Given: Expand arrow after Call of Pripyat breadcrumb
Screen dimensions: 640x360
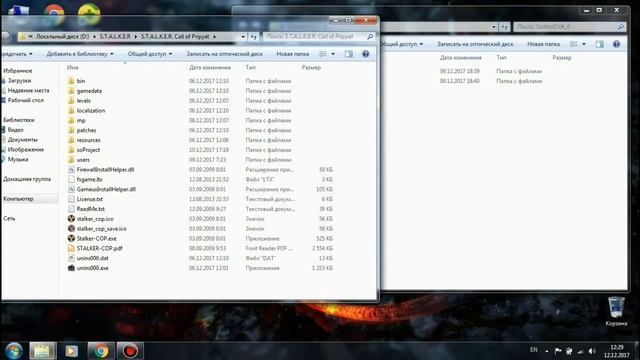Looking at the screenshot, I should tap(214, 37).
